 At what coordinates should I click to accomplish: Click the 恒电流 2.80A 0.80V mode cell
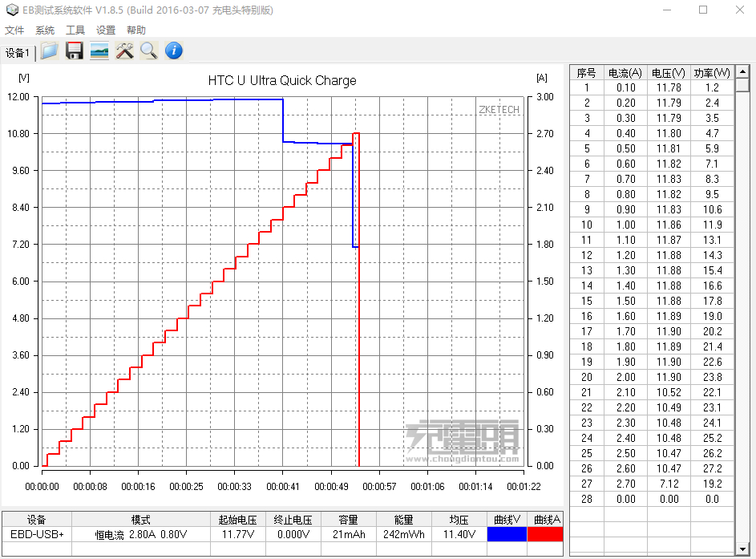141,534
